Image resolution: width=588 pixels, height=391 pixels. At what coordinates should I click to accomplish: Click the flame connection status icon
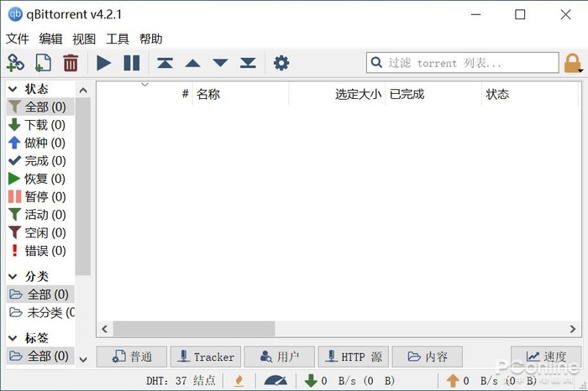[239, 381]
